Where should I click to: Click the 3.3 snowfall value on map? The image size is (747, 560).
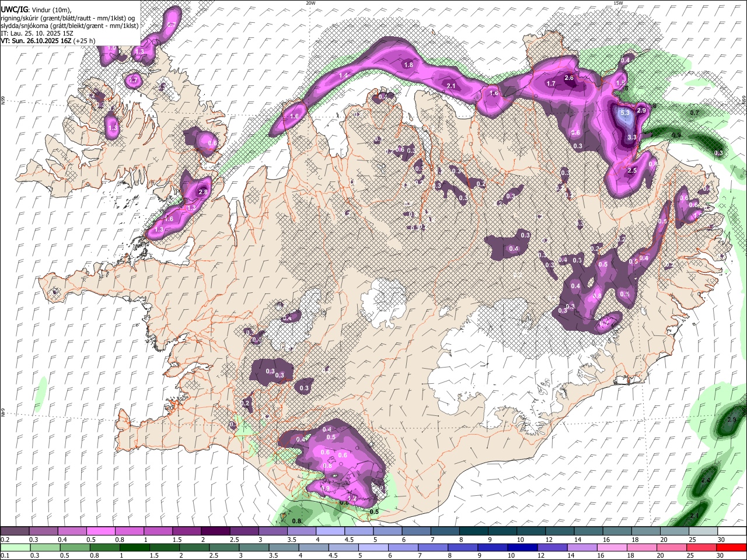click(631, 137)
